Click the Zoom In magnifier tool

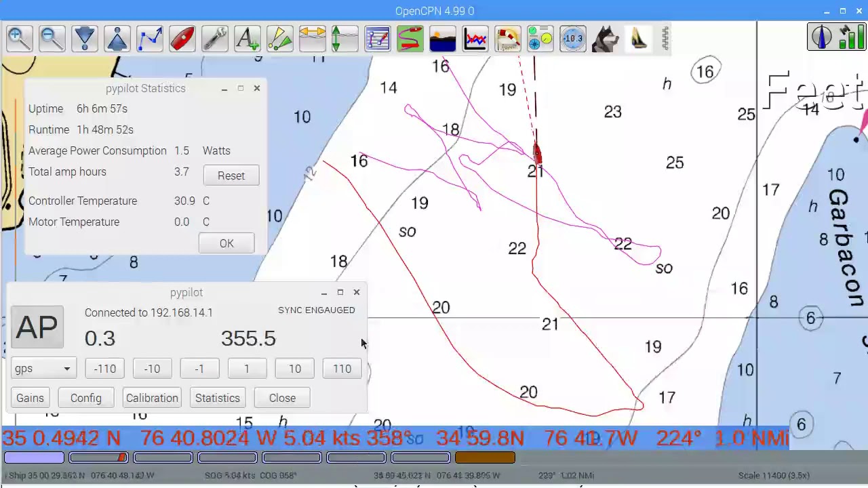click(x=20, y=39)
